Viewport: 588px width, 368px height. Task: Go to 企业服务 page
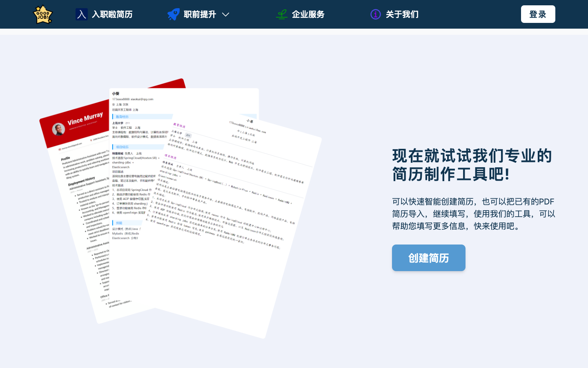coord(308,14)
